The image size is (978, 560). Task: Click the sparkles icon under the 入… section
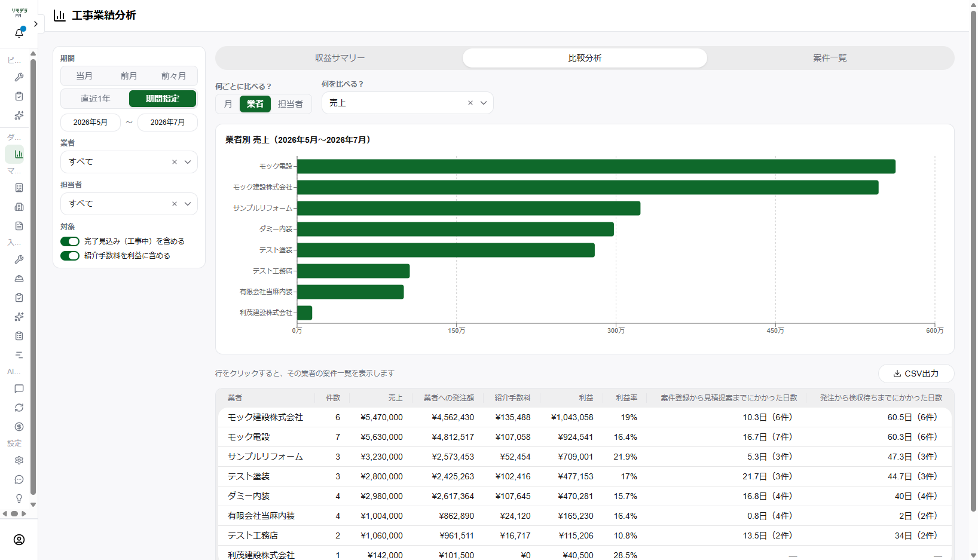coord(19,317)
